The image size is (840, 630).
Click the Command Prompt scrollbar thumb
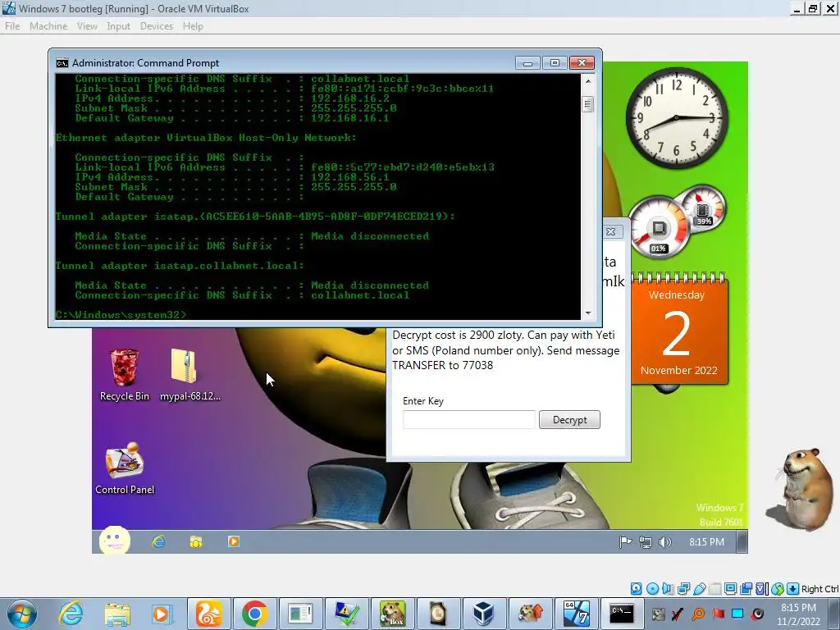(588, 104)
